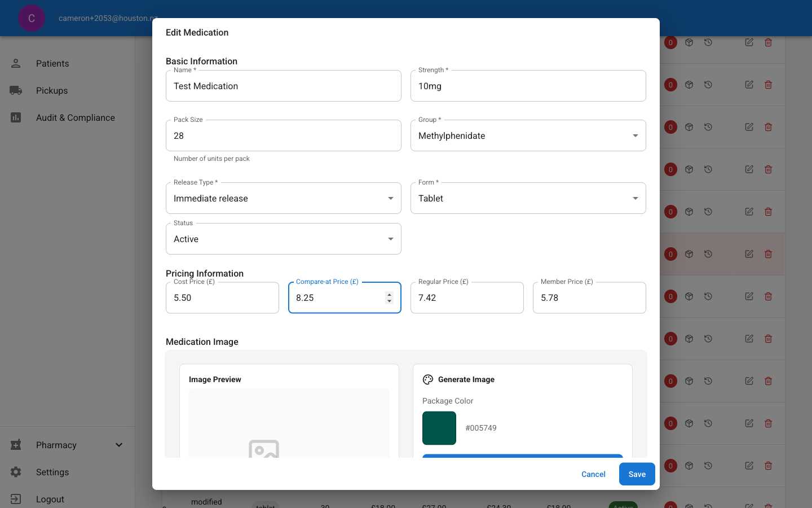The width and height of the screenshot is (812, 508).
Task: Open Patients via its person icon
Action: (x=16, y=63)
